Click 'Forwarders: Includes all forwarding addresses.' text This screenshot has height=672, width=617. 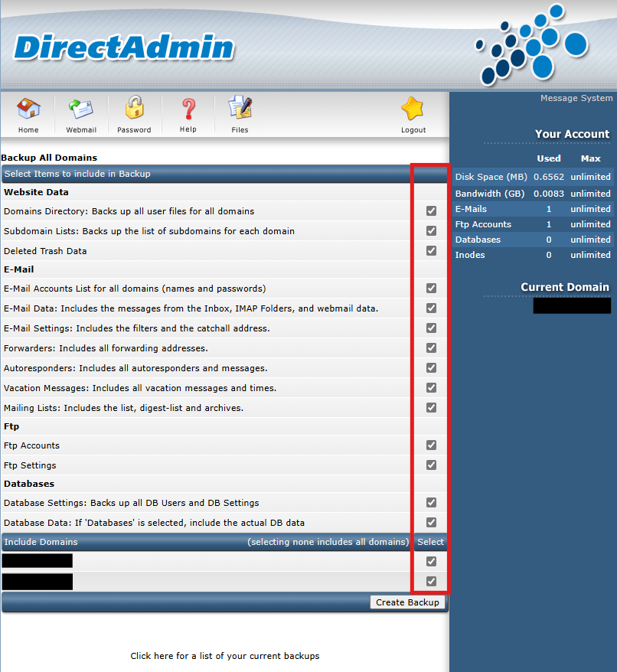click(106, 348)
